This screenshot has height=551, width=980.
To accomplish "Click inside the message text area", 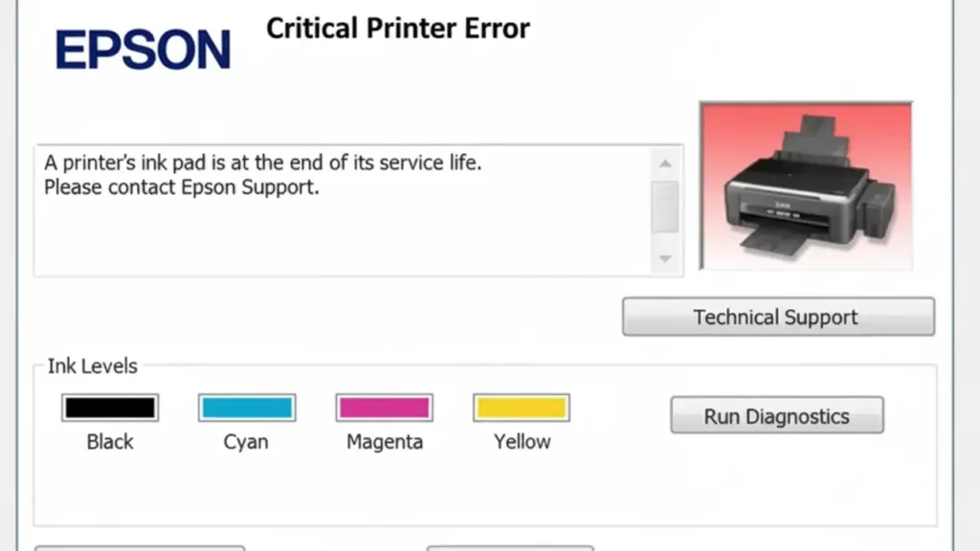I will click(359, 230).
